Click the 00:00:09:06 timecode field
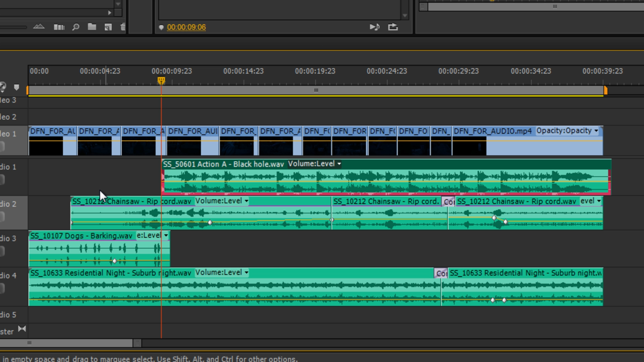 [x=186, y=27]
